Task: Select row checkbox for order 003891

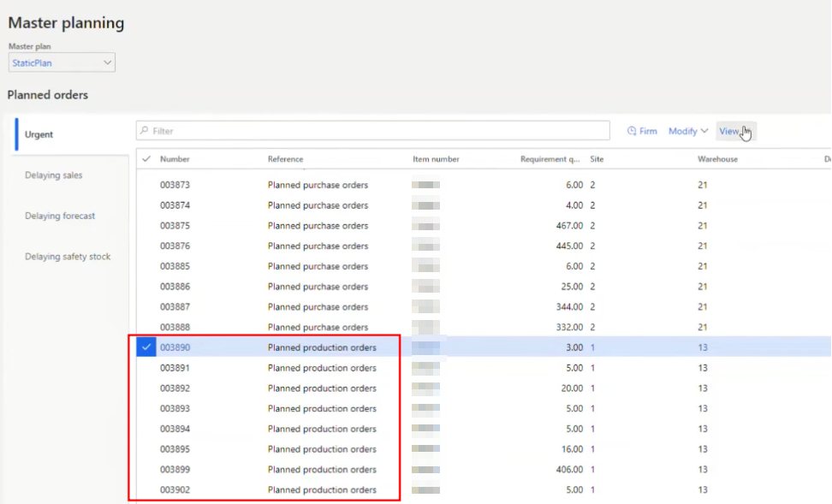Action: (146, 368)
